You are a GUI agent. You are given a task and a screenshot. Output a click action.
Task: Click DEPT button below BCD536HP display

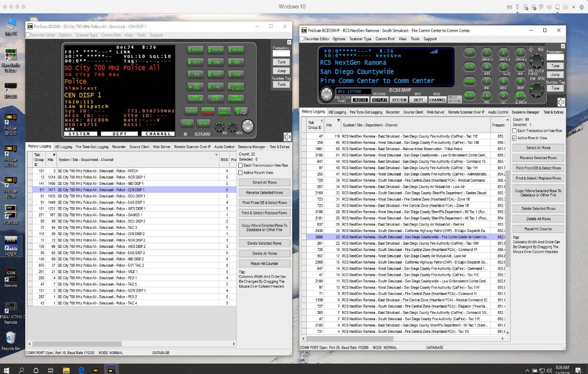pos(418,100)
